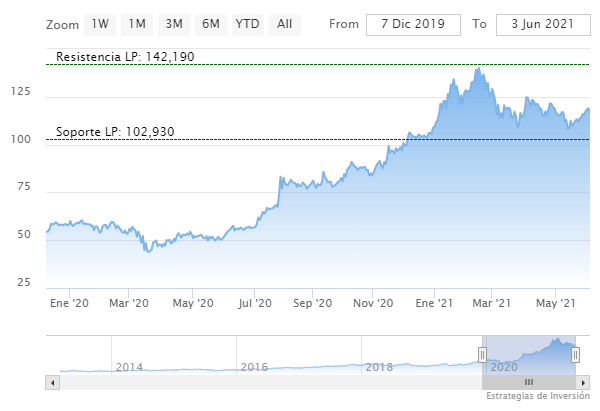Click the scrollbar right arrow
The image size is (600, 411).
[x=583, y=382]
